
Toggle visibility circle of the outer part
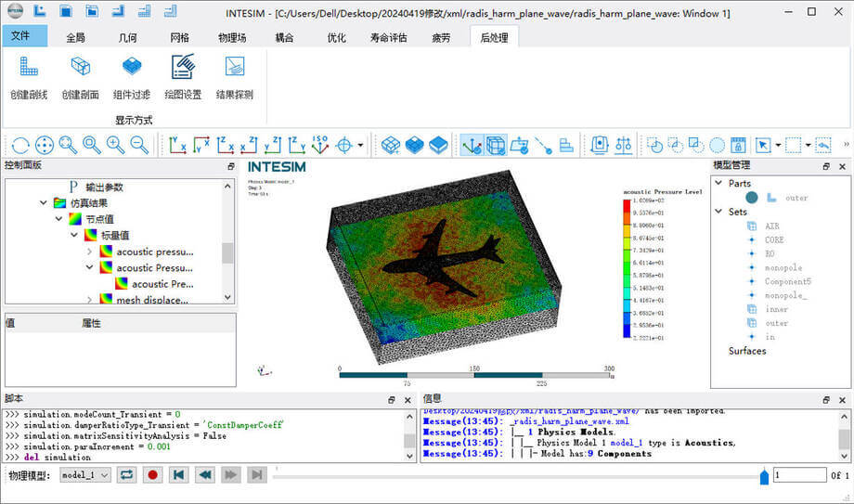(751, 198)
